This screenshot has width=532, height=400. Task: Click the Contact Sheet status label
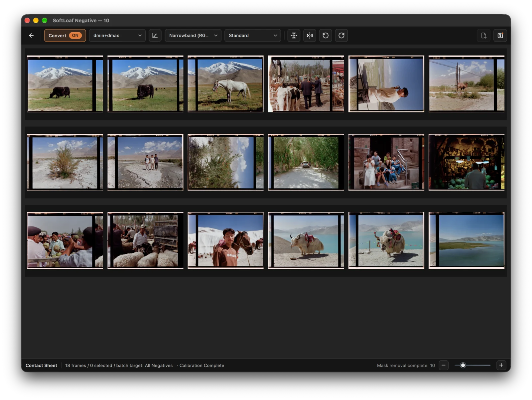41,365
